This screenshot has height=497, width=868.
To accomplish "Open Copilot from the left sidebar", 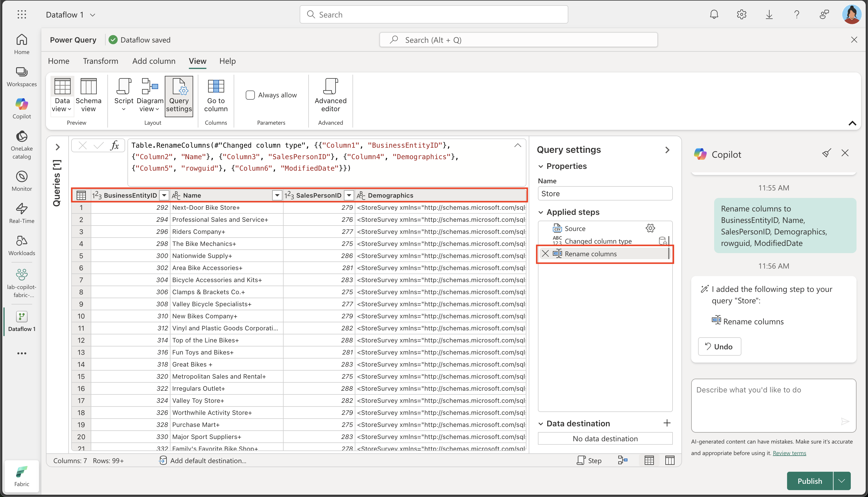I will pyautogui.click(x=22, y=109).
